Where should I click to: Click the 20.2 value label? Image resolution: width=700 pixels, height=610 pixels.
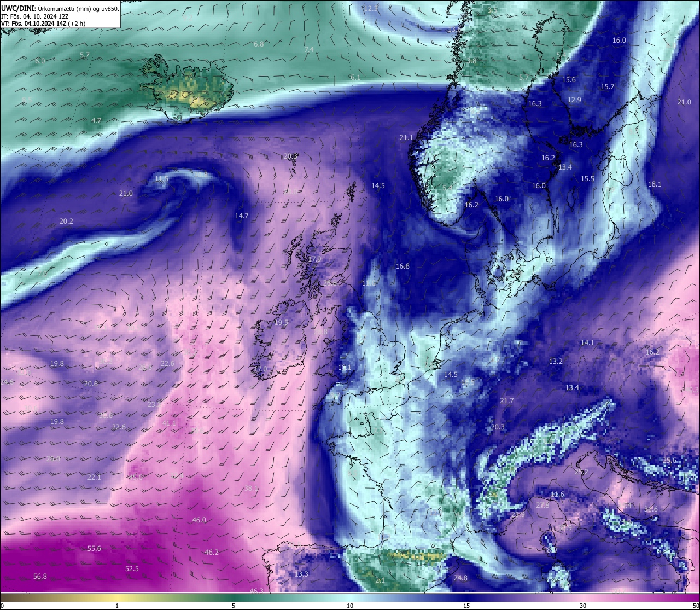point(66,221)
